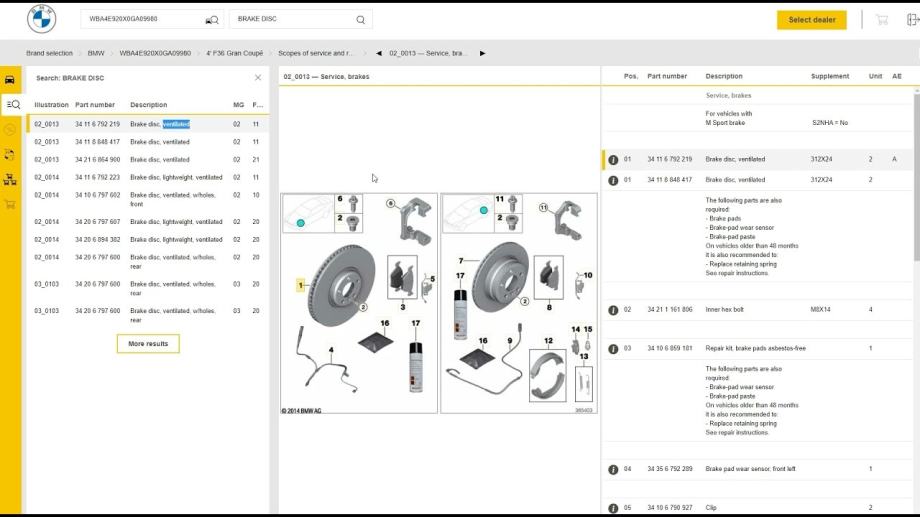Go to next illustration arrow
Screen dimensions: 920x517
tap(482, 53)
